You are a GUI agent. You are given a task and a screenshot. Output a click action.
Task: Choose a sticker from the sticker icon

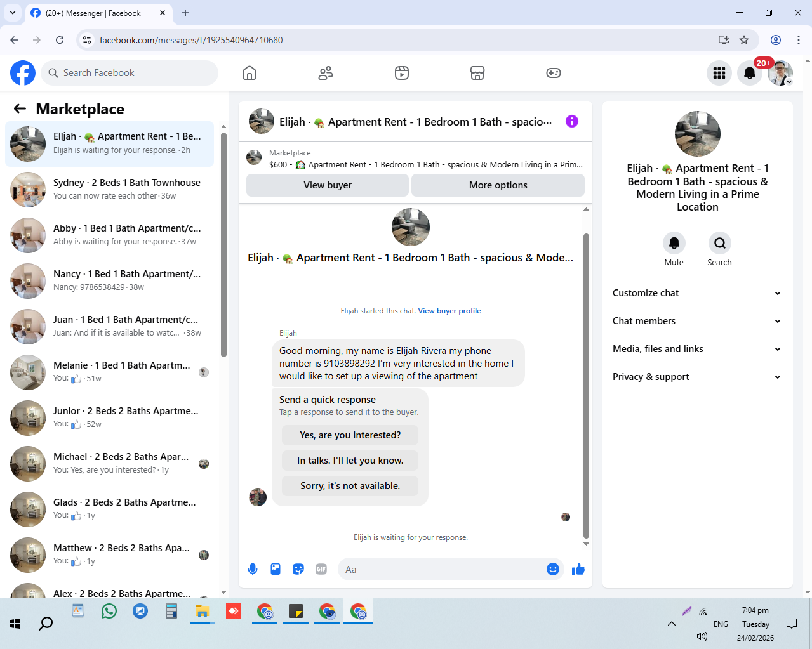click(x=298, y=569)
